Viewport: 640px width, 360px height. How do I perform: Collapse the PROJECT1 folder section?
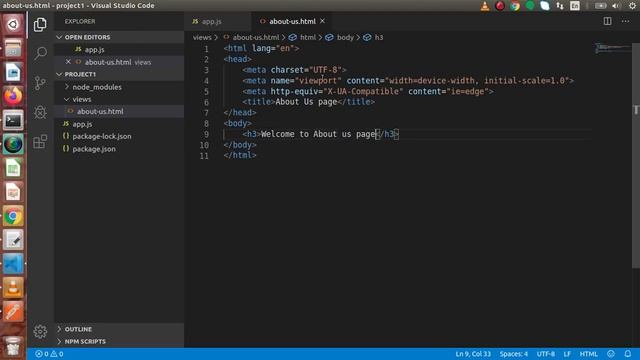click(x=119, y=74)
